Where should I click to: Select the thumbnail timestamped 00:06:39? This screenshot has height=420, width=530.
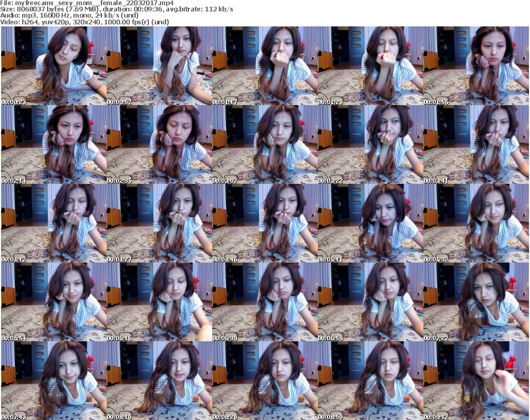click(x=265, y=302)
